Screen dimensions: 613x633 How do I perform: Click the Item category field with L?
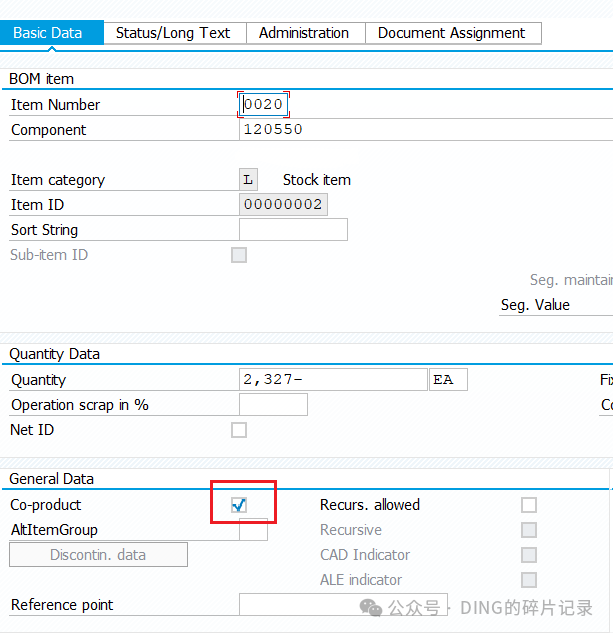248,180
